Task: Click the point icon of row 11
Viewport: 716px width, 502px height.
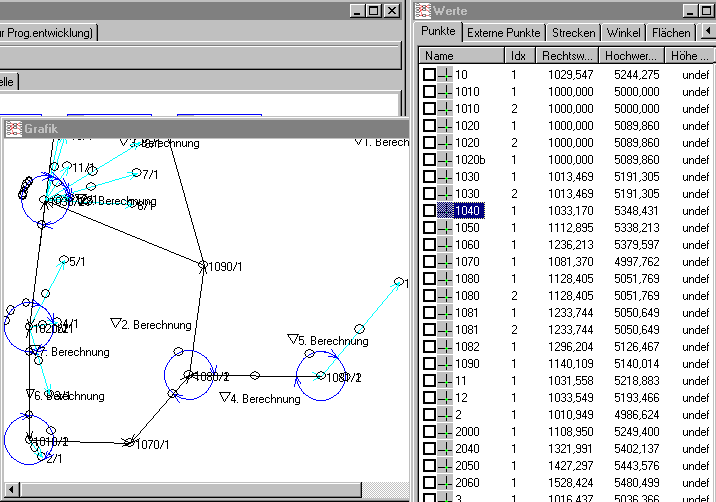Action: pos(445,380)
